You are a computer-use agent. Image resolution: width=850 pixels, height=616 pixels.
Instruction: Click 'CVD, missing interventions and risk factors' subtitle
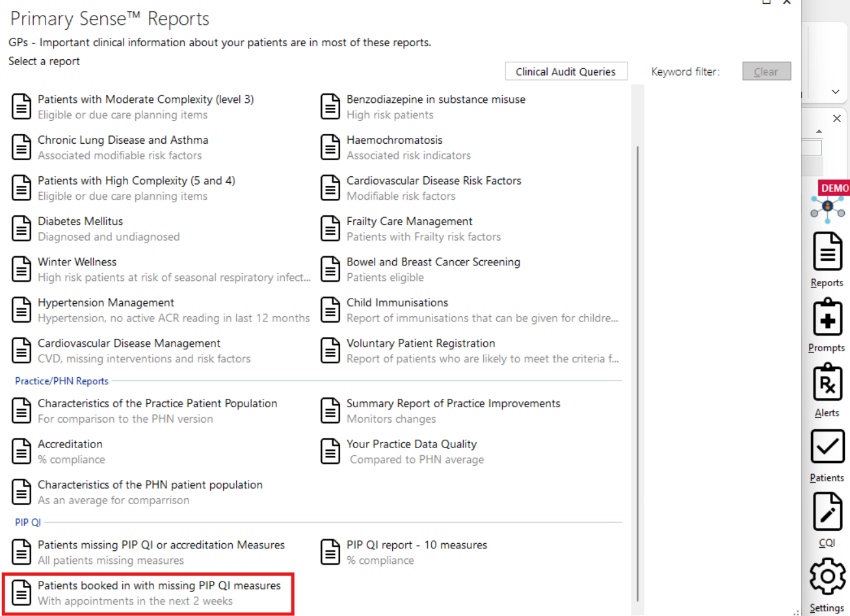(x=144, y=359)
